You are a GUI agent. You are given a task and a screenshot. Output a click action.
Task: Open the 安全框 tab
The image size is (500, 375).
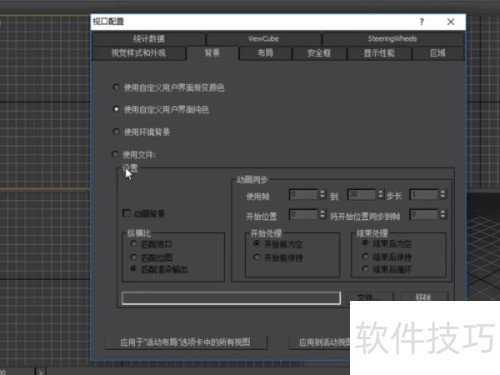tap(319, 53)
